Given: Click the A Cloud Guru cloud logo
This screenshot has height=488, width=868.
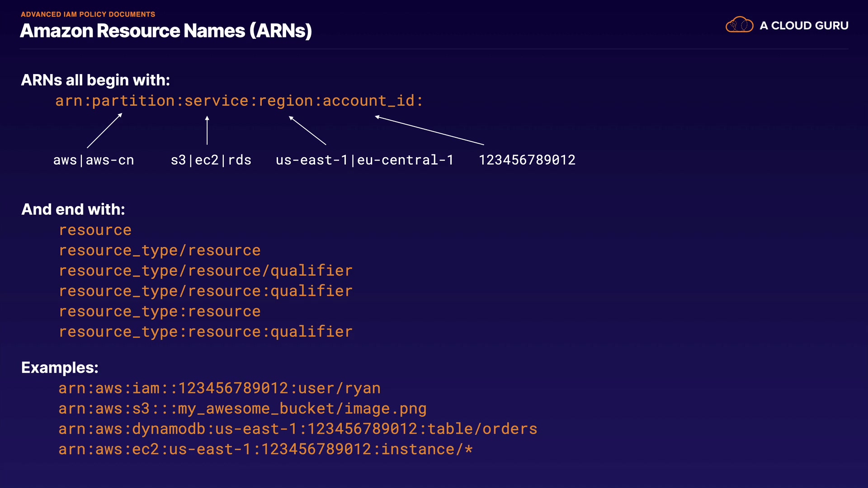Looking at the screenshot, I should [x=739, y=25].
